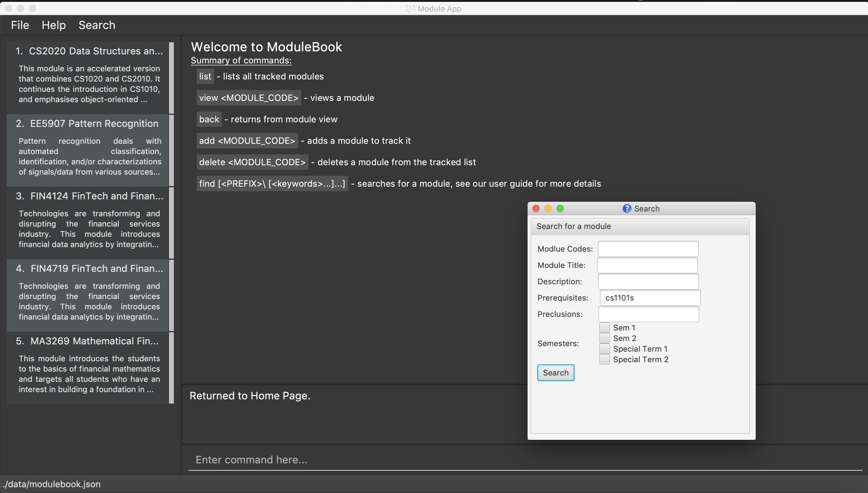The height and width of the screenshot is (493, 868).
Task: Click the Help menu bar item
Action: (54, 25)
